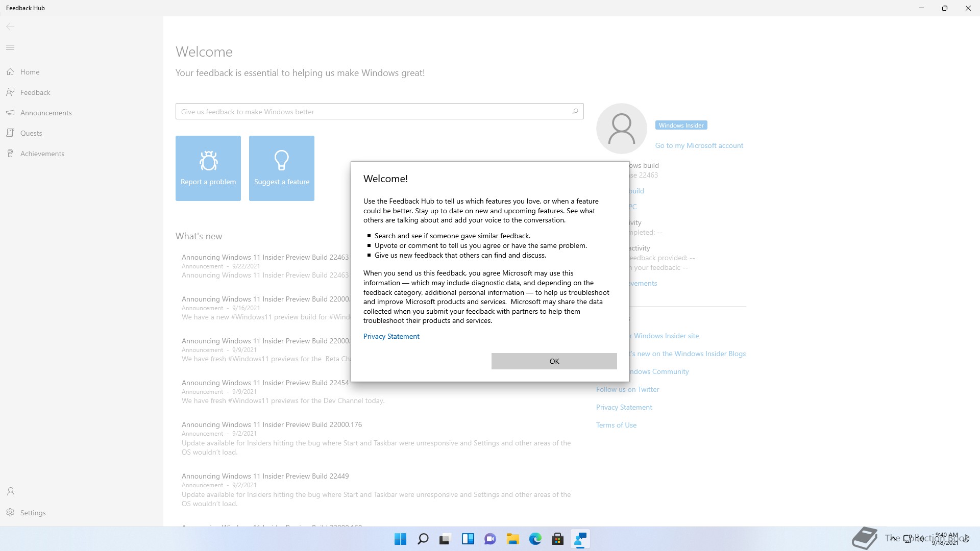Click the user profile avatar picture
This screenshot has width=980, height=551.
622,129
